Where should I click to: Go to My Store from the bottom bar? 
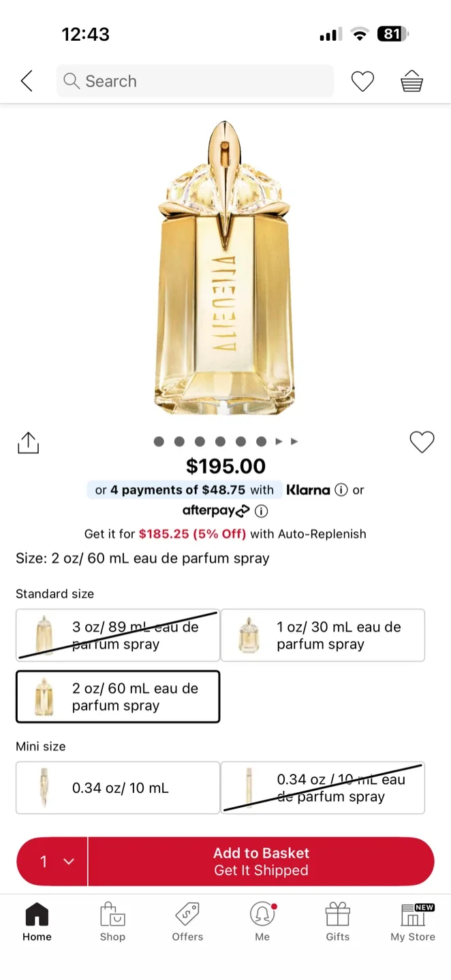click(412, 922)
